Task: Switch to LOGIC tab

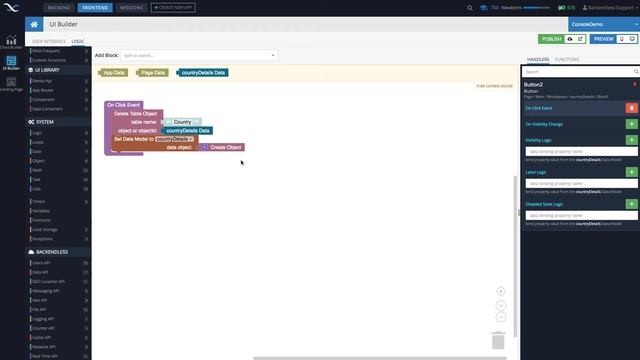Action: (x=78, y=42)
